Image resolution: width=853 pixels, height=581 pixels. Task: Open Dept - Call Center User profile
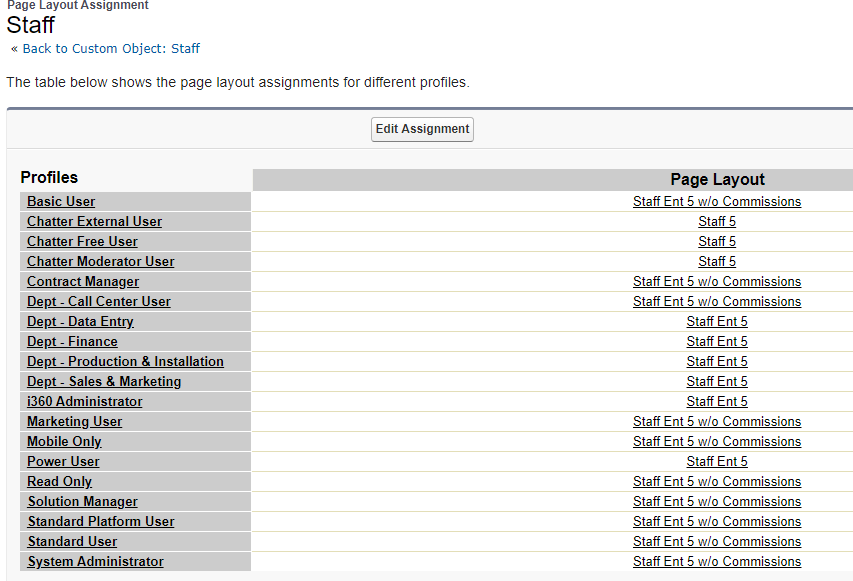[x=99, y=301]
